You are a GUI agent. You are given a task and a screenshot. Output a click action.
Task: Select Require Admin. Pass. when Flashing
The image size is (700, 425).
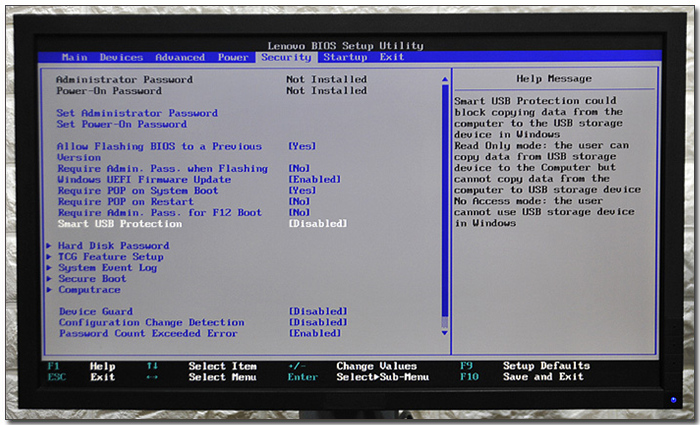[x=162, y=169]
